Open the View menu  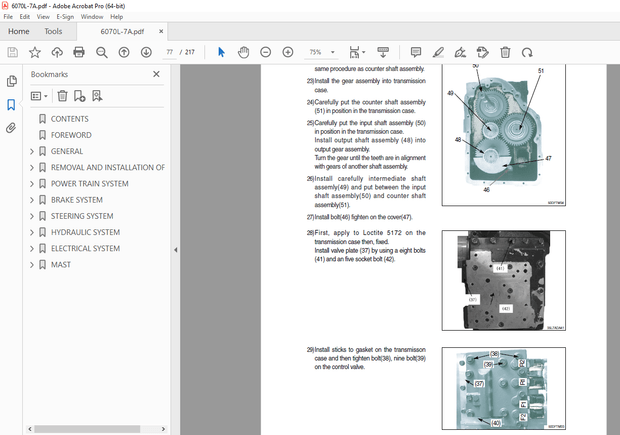pos(43,17)
